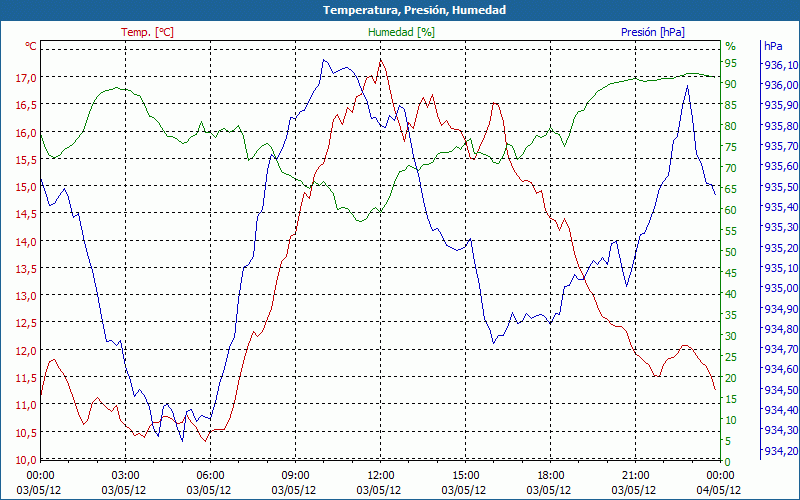Choose the "935,50" pressure axis value

[x=782, y=187]
